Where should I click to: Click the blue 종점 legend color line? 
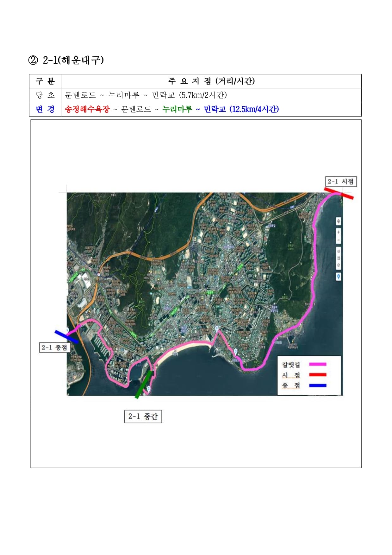(x=317, y=385)
